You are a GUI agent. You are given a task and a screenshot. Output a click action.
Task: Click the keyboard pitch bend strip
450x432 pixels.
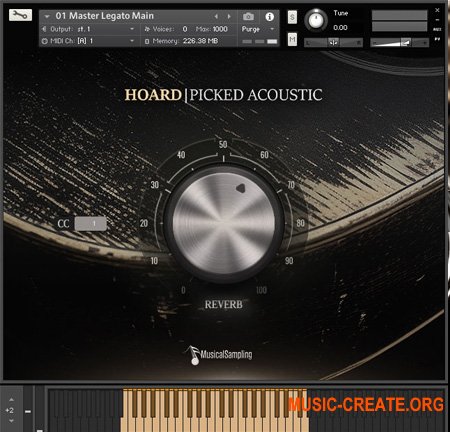[28, 409]
